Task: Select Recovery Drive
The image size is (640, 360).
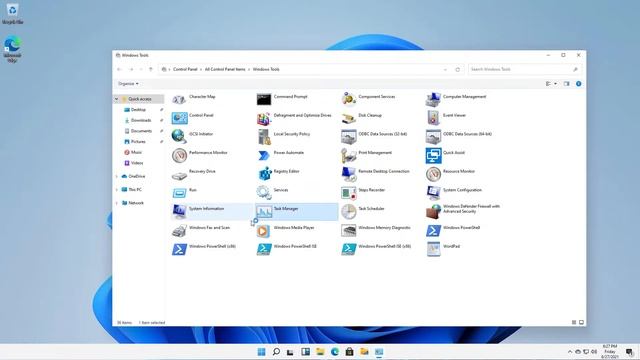Action: click(x=194, y=173)
